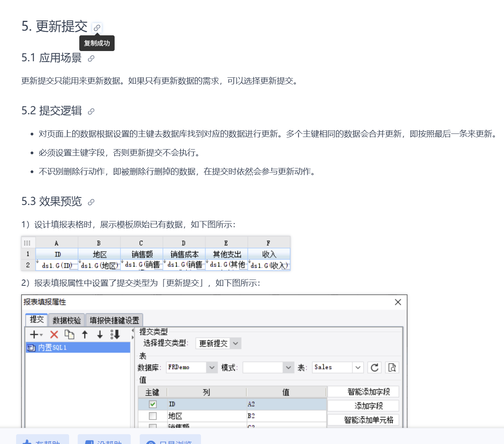
Task: Click the refresh icon next to Sales table
Action: pyautogui.click(x=374, y=367)
